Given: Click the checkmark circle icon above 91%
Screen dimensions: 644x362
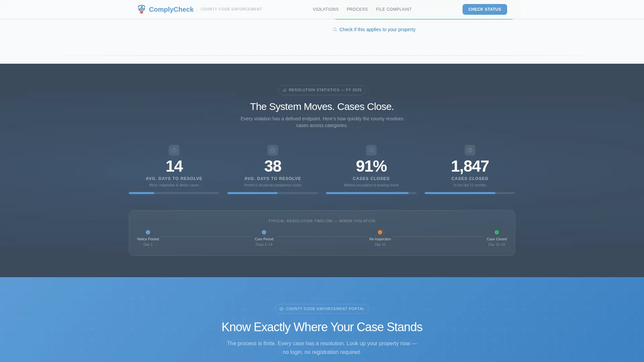Looking at the screenshot, I should (371, 150).
